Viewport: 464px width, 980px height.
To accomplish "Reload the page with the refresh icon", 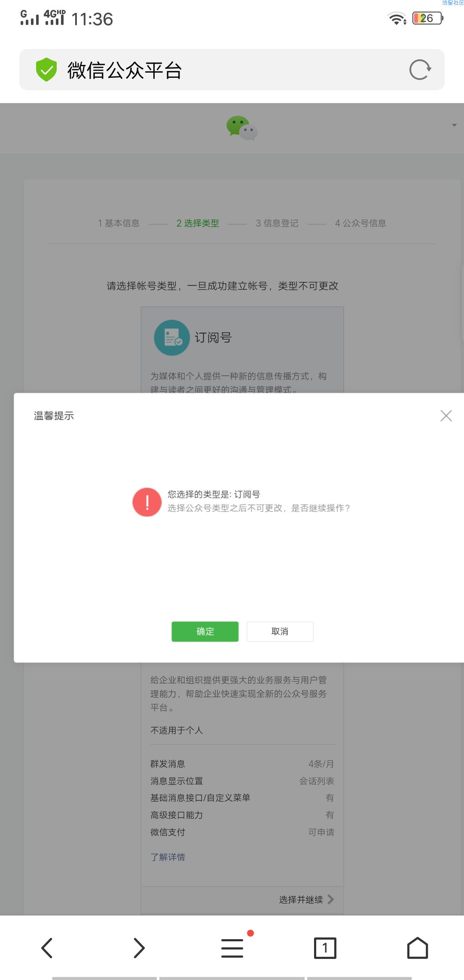I will pos(420,70).
